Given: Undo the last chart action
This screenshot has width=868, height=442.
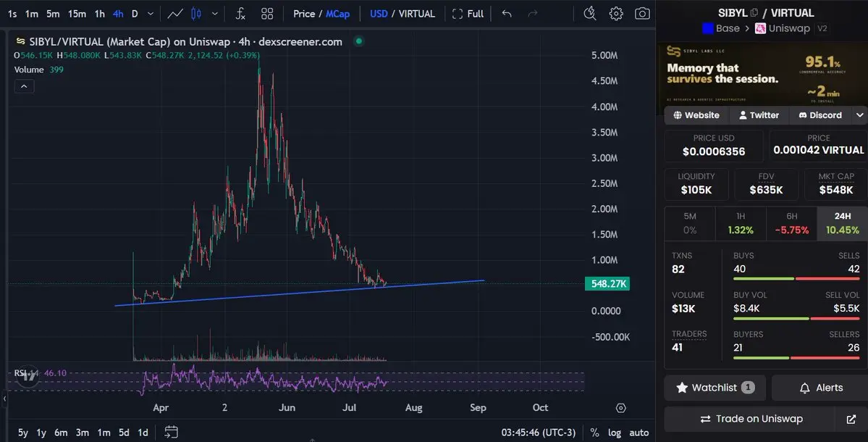Looking at the screenshot, I should click(507, 14).
